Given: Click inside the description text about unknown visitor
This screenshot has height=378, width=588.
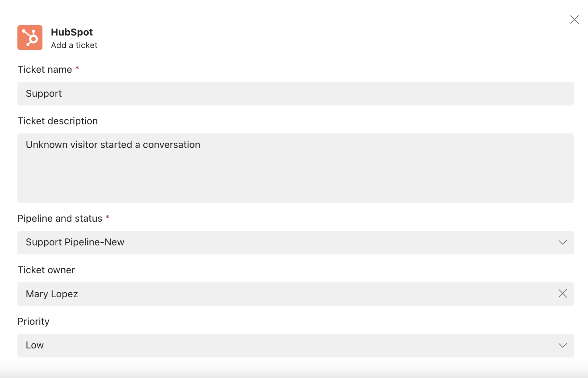Looking at the screenshot, I should point(113,144).
